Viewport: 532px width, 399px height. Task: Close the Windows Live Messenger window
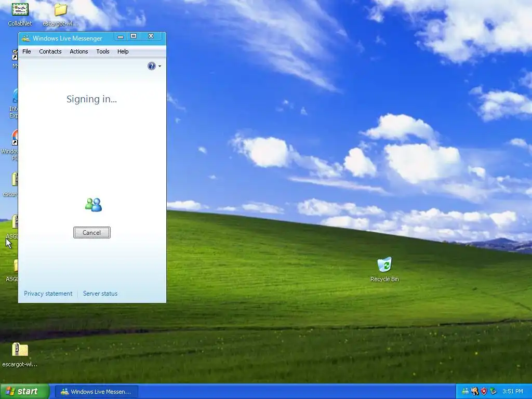pos(151,36)
